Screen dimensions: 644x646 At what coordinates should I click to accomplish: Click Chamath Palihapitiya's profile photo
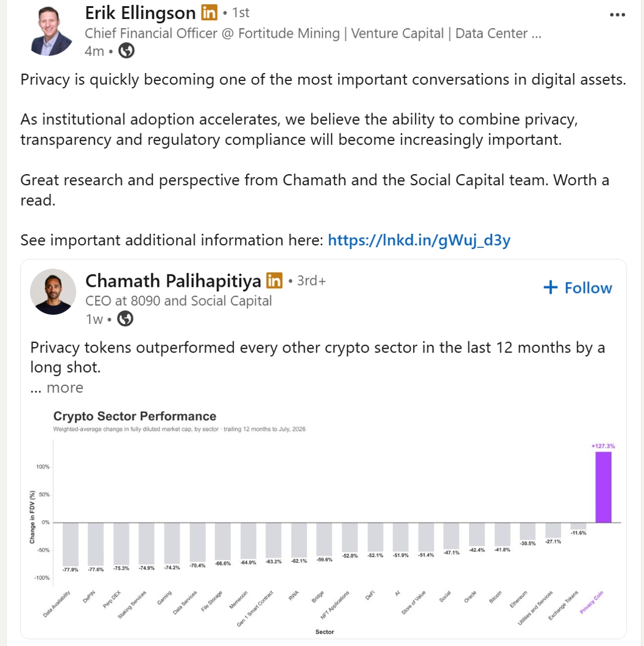pos(53,292)
